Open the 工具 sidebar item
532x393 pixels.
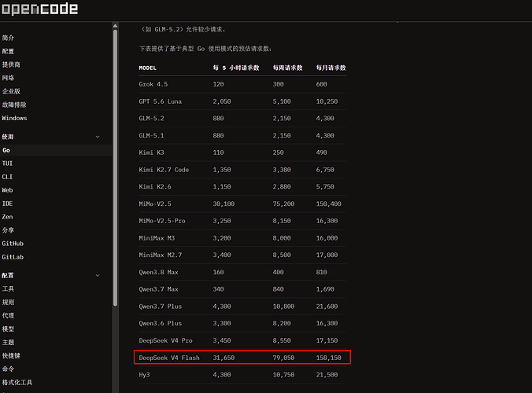(8, 289)
